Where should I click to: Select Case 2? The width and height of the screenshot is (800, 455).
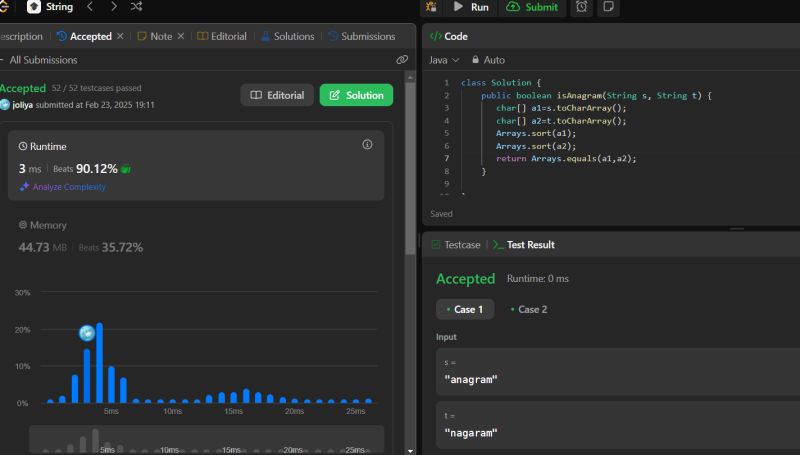[529, 310]
